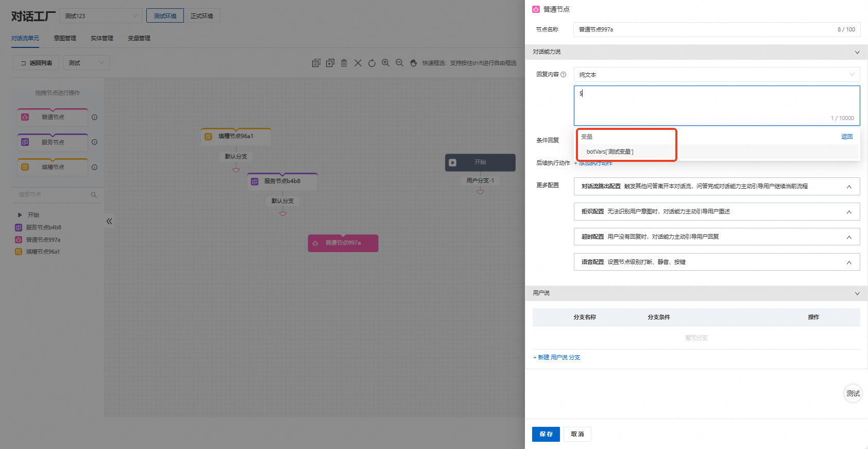This screenshot has width=868, height=449.
Task: Click + 新建 用户说 分支 link
Action: point(557,357)
